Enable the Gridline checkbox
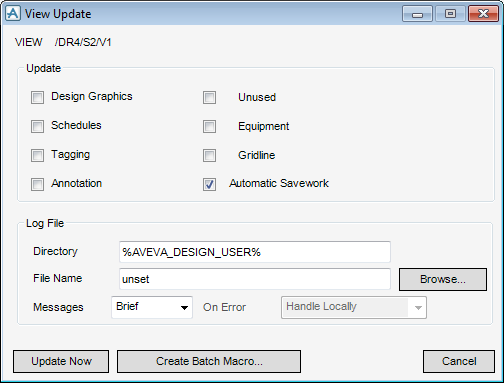 click(209, 155)
